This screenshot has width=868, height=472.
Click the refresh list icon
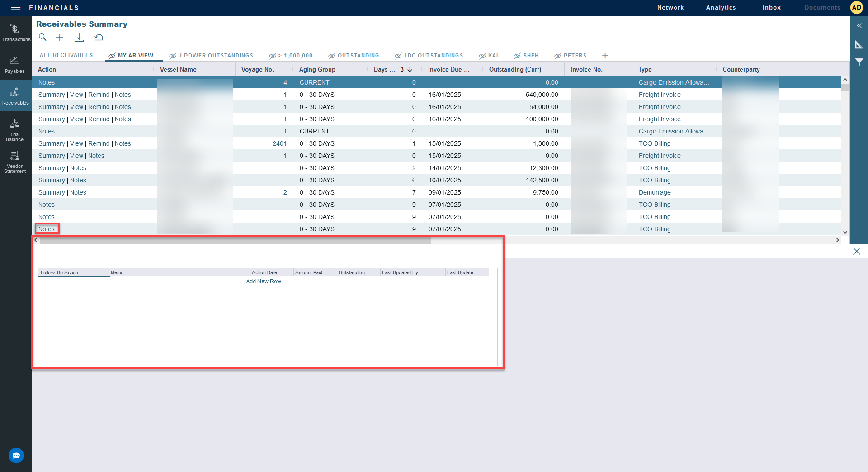click(x=99, y=38)
